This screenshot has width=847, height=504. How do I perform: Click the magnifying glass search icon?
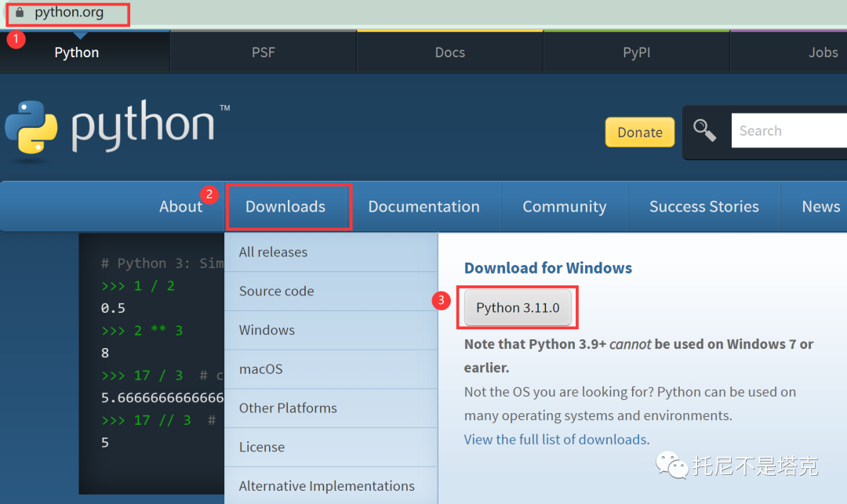point(704,131)
